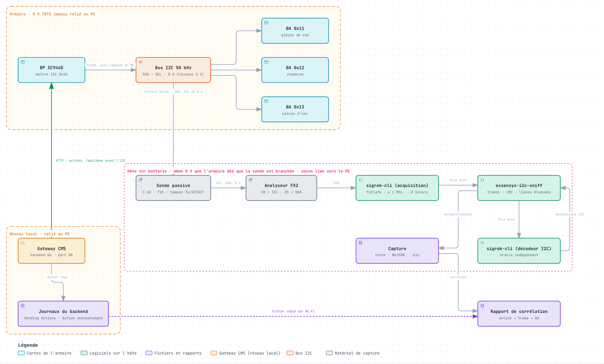Image resolution: width=604 pixels, height=364 pixels.
Task: Click the Bus I2C legend swatch
Action: pos(290,353)
